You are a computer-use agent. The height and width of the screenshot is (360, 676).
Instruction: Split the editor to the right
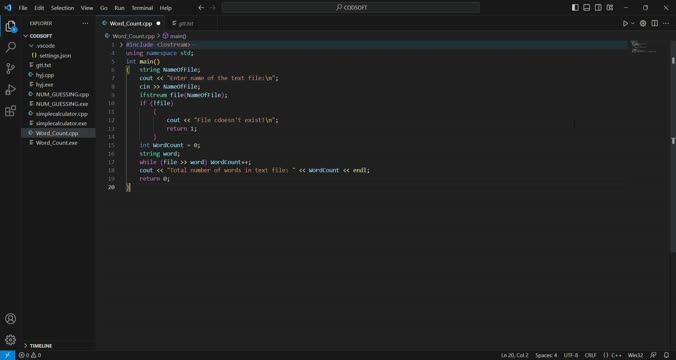tap(654, 23)
